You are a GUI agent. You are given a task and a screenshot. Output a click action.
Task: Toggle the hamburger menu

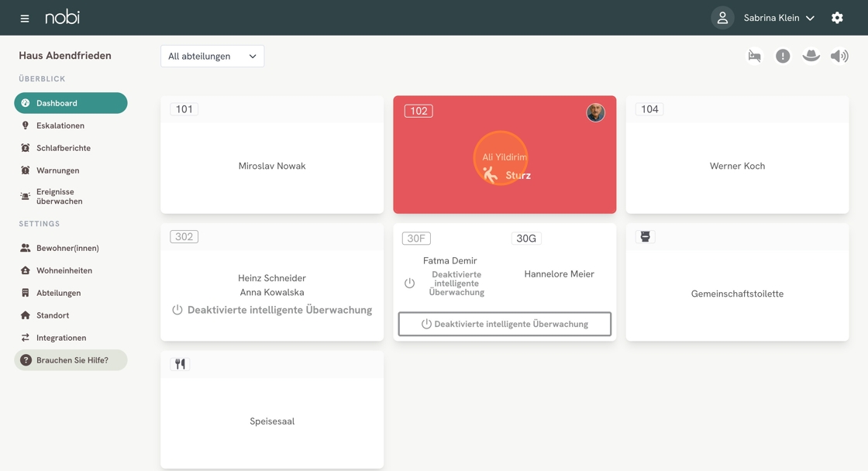(25, 18)
